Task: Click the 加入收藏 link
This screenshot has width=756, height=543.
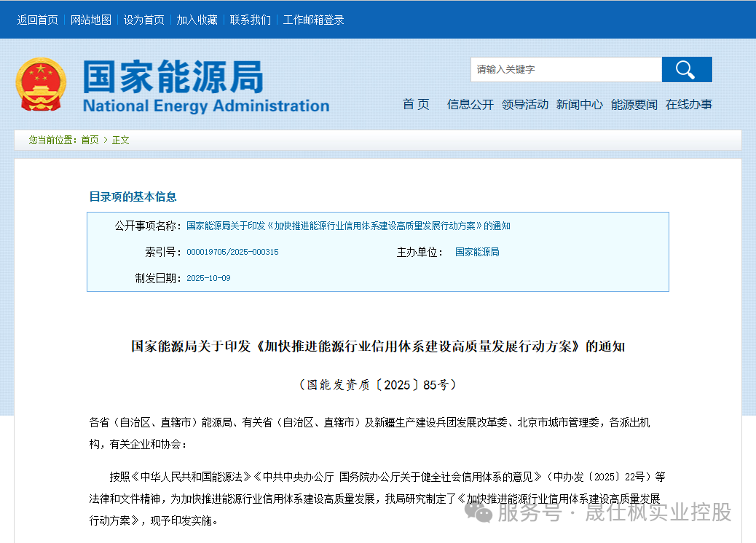Action: (x=197, y=20)
